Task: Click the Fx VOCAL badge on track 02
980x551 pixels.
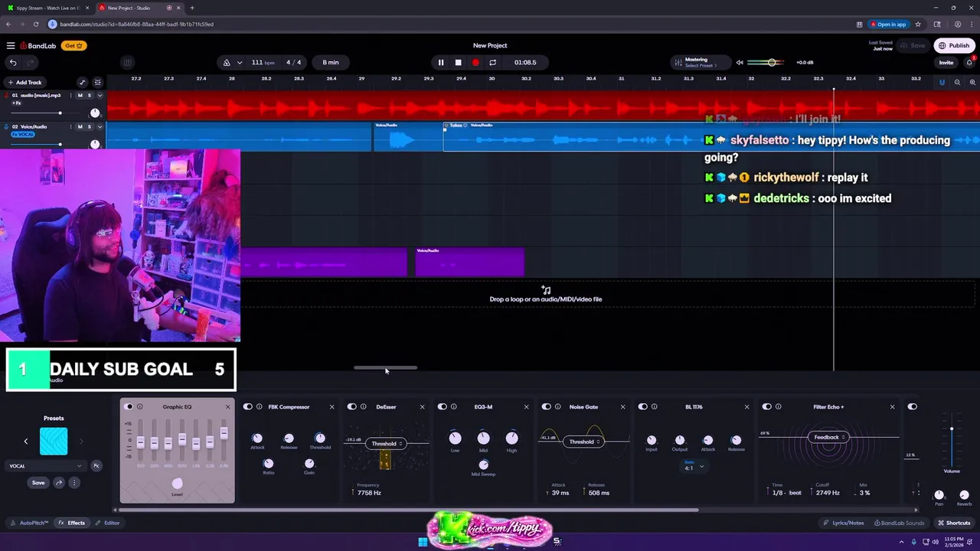Action: (x=23, y=135)
